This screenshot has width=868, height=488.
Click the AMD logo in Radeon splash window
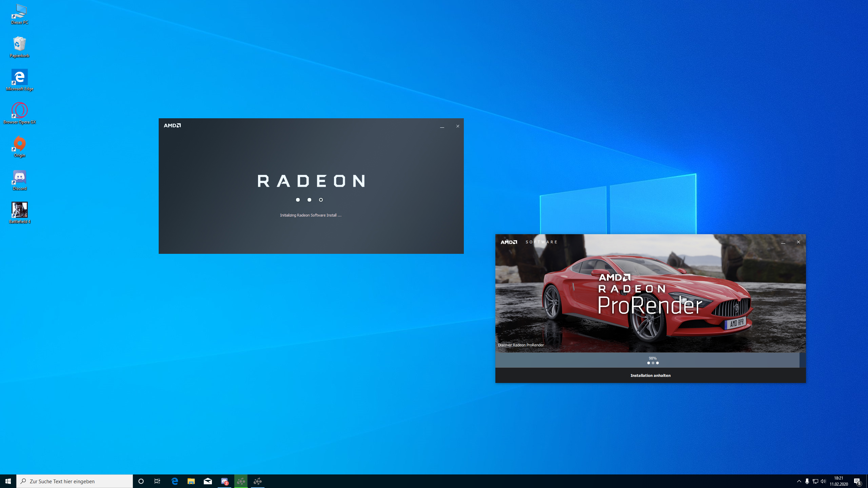point(172,125)
